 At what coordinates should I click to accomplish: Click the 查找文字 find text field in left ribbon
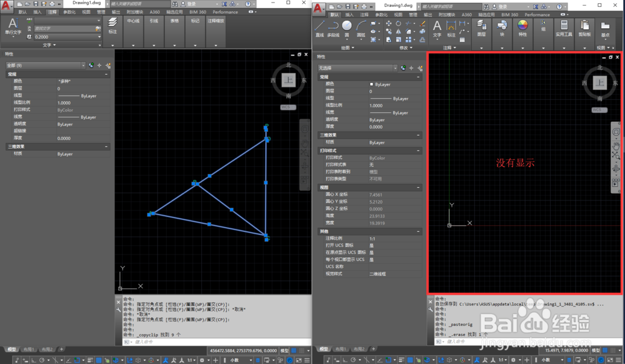coord(64,29)
